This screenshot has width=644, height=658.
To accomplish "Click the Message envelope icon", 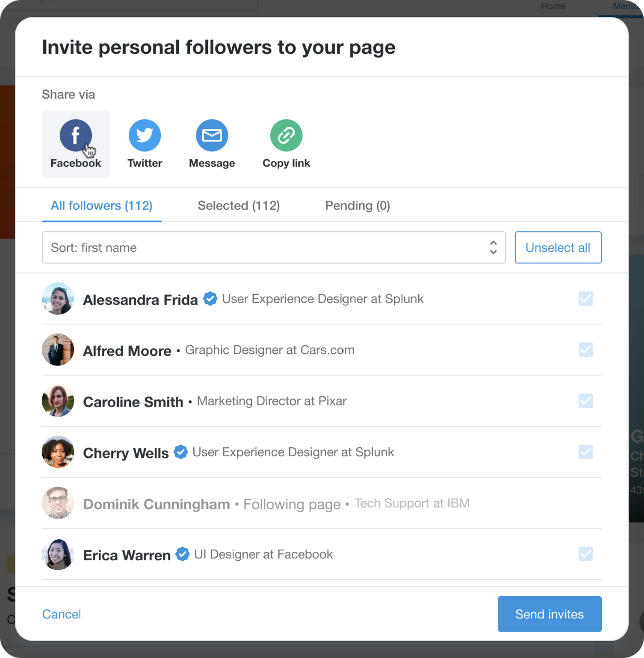I will [x=212, y=135].
